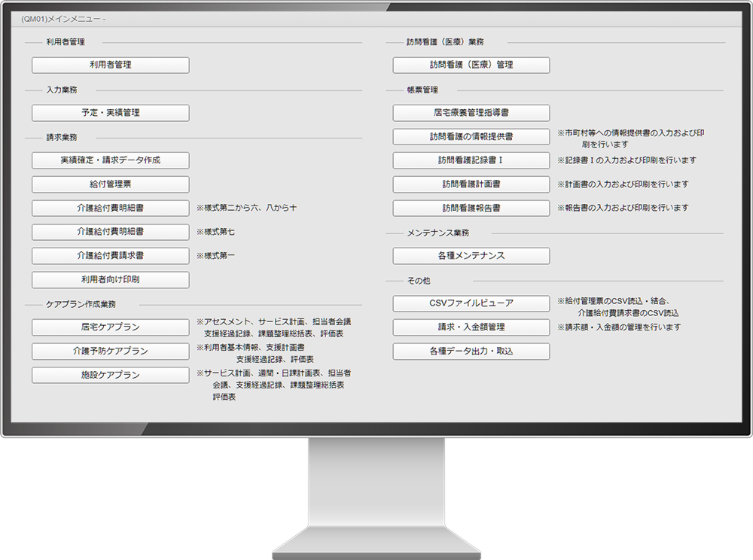Click 実績確定・請求データ作成

[109, 160]
